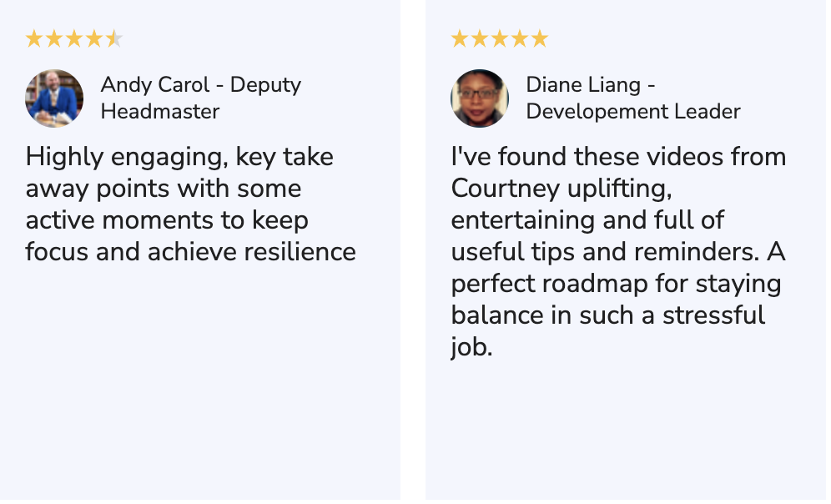Click the "Headmaster" job title text
Image resolution: width=831 pixels, height=504 pixels.
tap(160, 111)
